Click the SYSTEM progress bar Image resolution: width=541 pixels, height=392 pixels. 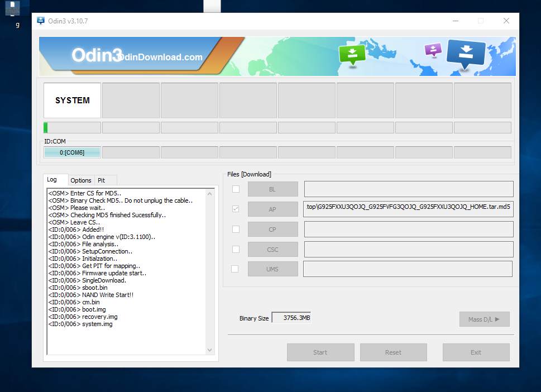[x=72, y=128]
